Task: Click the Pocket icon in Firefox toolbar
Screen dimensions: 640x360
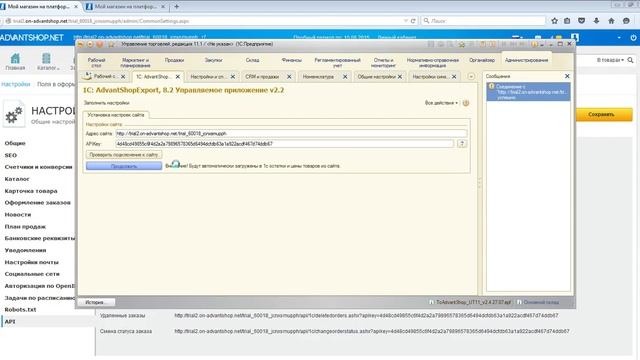Action: coord(582,20)
